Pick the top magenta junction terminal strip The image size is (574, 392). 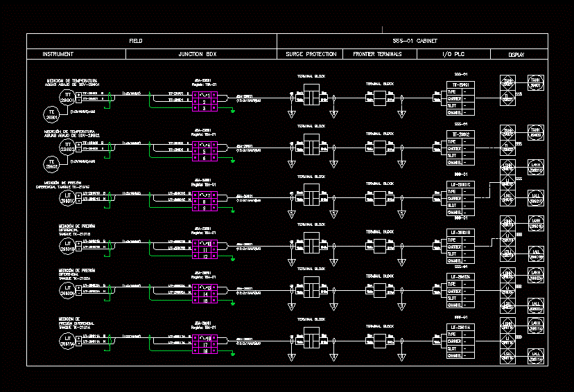point(204,101)
